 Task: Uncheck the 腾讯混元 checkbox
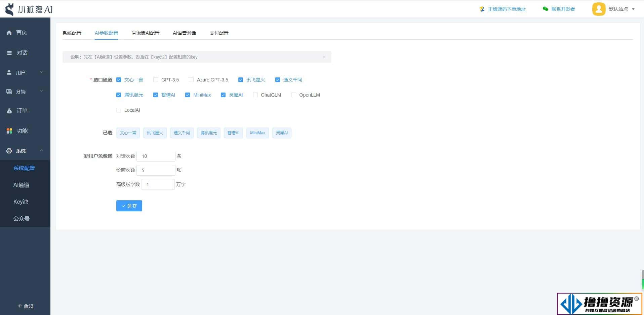[x=119, y=95]
